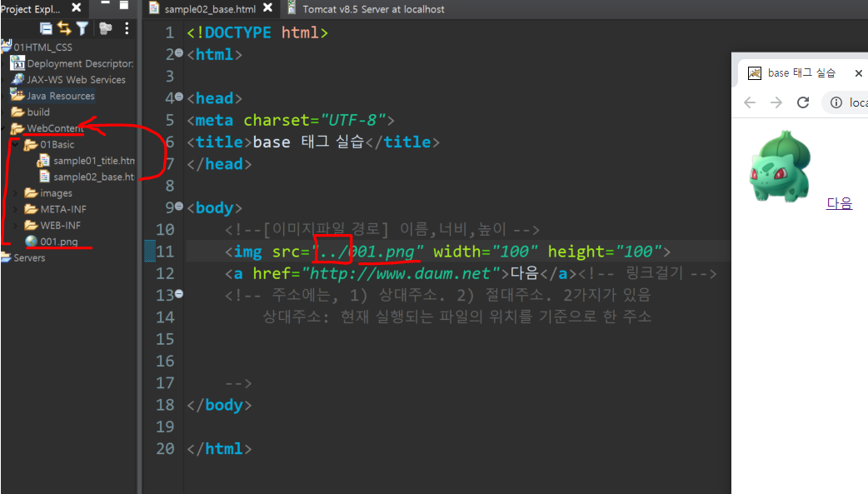
Task: Click the meta charset UTF-8 line
Action: [x=291, y=120]
